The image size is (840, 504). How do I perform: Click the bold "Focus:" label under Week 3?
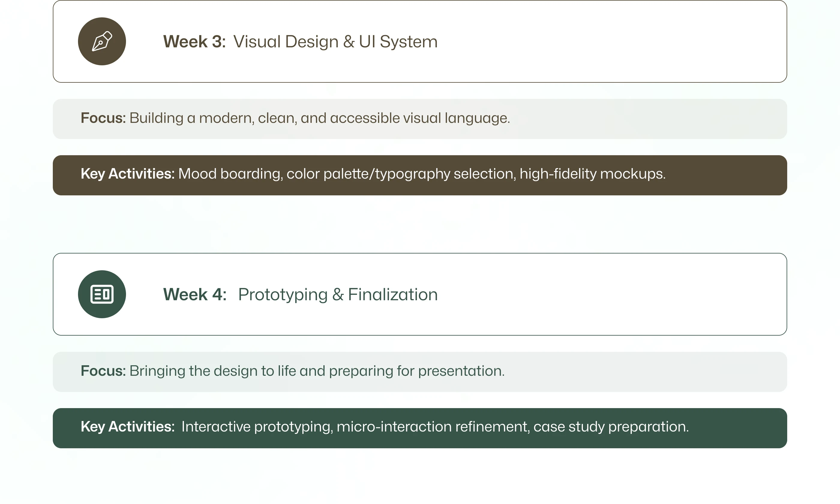pyautogui.click(x=103, y=118)
